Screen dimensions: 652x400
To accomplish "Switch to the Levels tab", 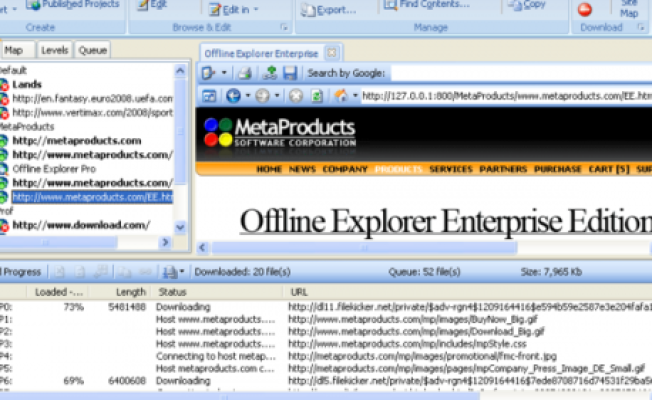I will click(x=54, y=50).
